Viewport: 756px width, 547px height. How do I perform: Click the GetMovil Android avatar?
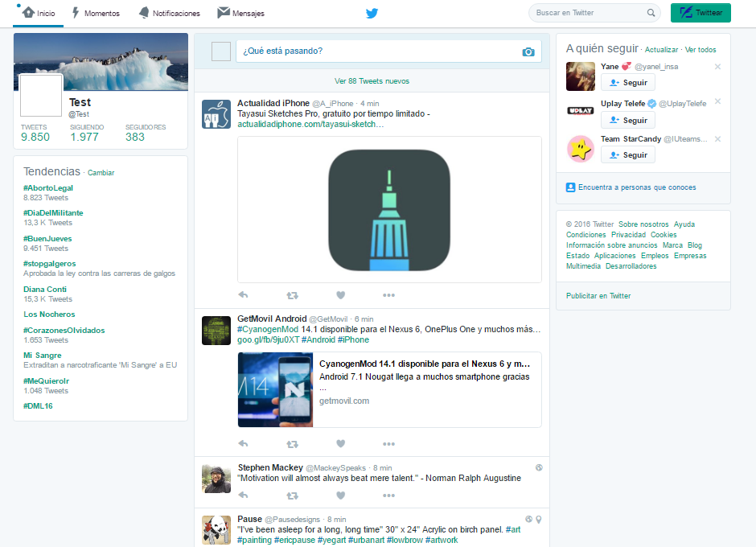point(216,331)
